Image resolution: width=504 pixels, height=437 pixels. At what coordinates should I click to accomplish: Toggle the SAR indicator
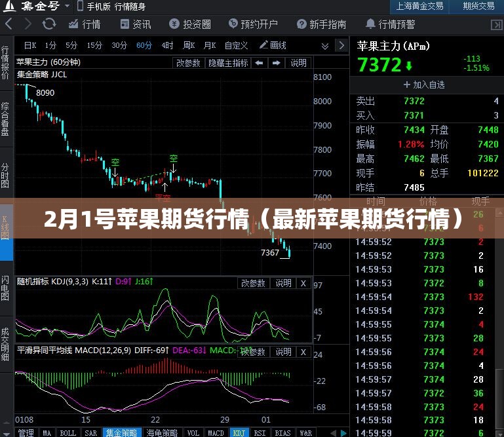point(91,432)
